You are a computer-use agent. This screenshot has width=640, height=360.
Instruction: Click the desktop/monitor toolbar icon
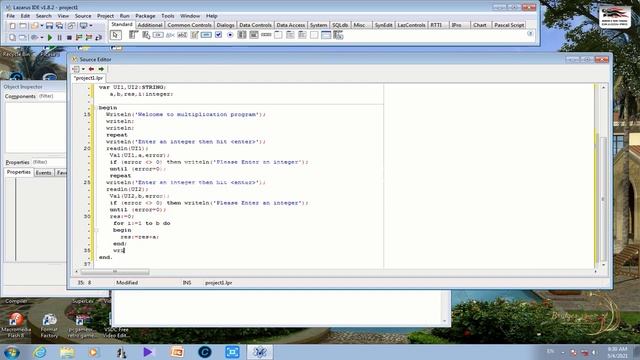pos(84,26)
